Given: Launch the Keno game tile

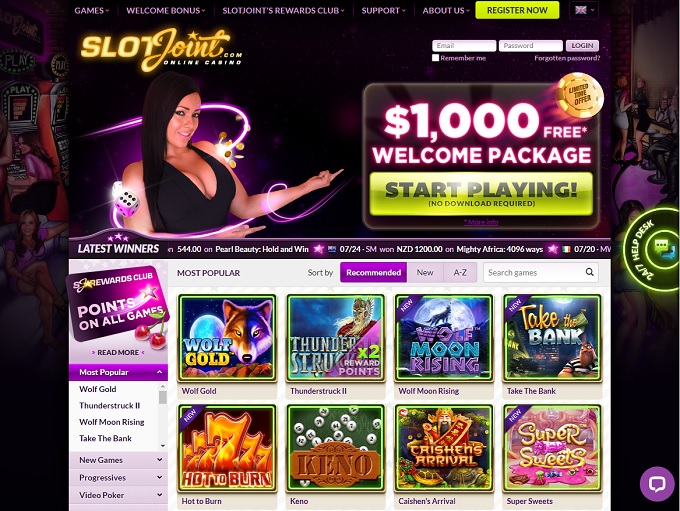Looking at the screenshot, I should (x=335, y=448).
